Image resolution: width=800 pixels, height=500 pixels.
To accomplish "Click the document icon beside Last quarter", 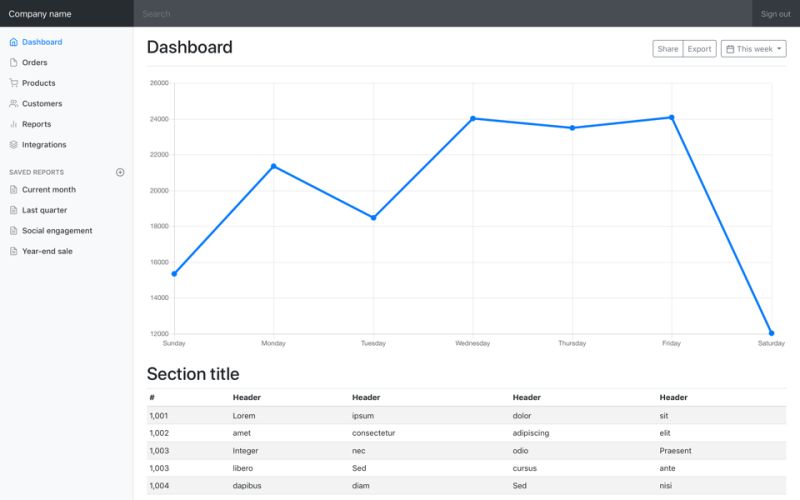I will (x=14, y=210).
